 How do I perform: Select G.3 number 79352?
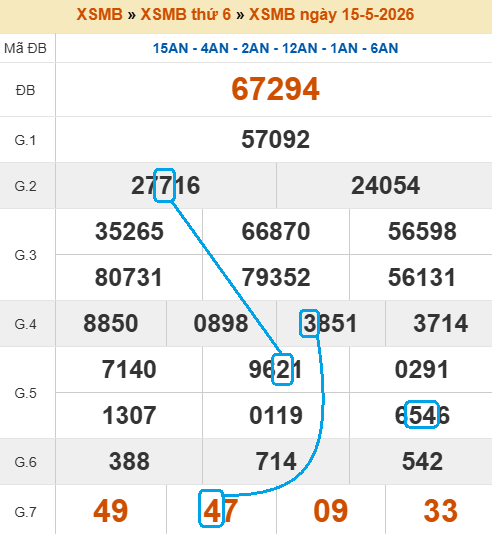pyautogui.click(x=275, y=277)
